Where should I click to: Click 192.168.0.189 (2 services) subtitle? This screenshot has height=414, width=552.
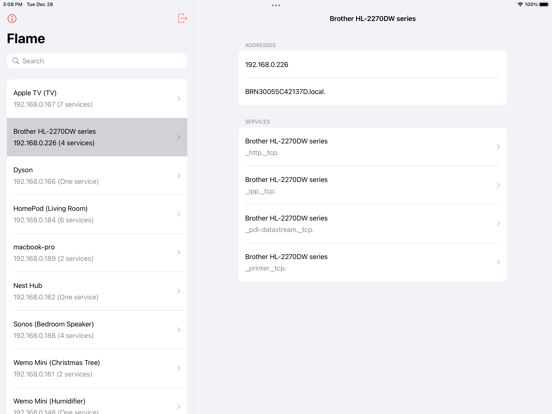pos(54,259)
